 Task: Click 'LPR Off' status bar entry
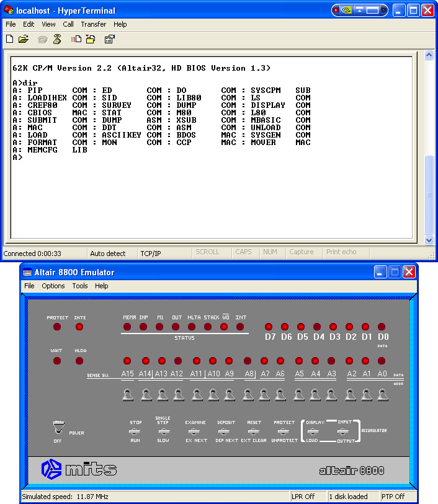coord(303,497)
